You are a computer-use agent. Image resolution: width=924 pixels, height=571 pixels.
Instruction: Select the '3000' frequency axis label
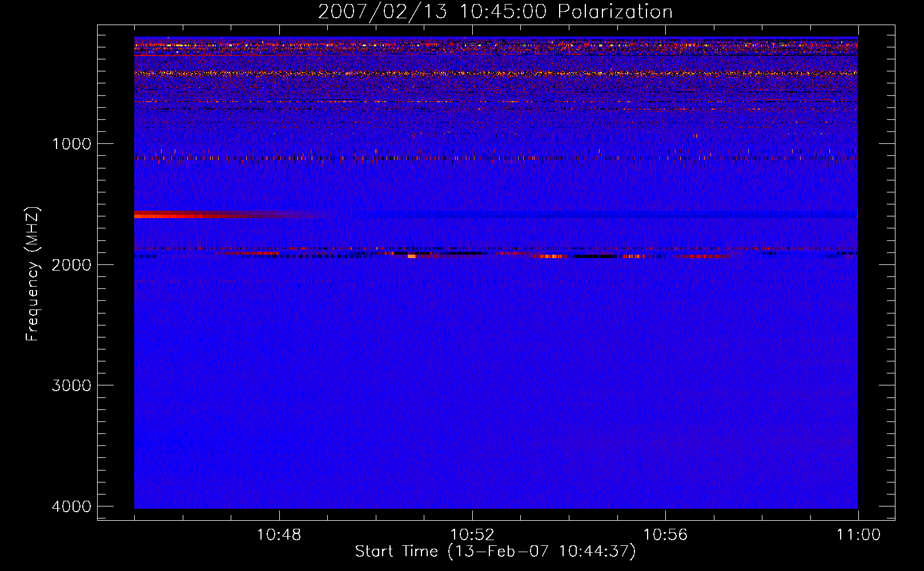pyautogui.click(x=71, y=385)
